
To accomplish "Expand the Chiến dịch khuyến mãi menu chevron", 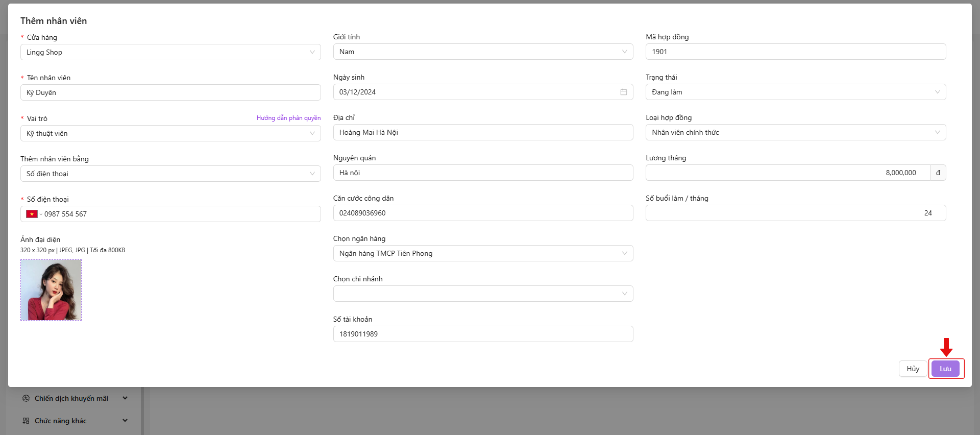I will click(x=125, y=398).
